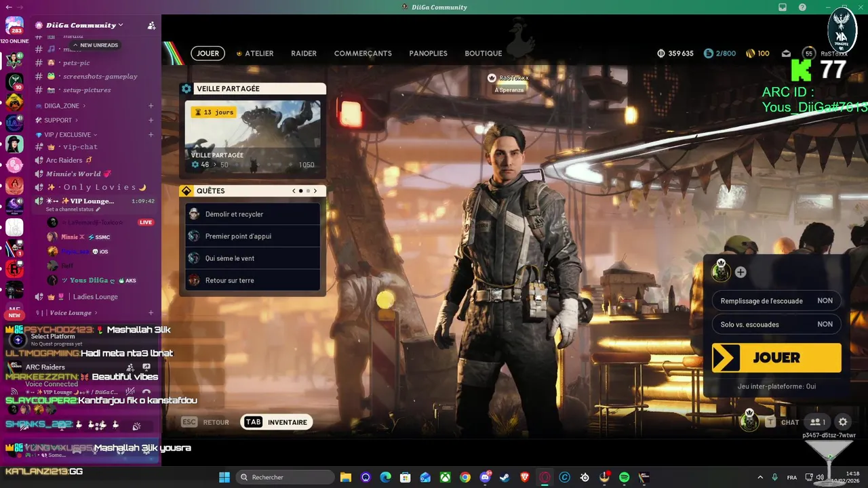Click the microphone tray icon
The image size is (868, 488).
click(774, 477)
